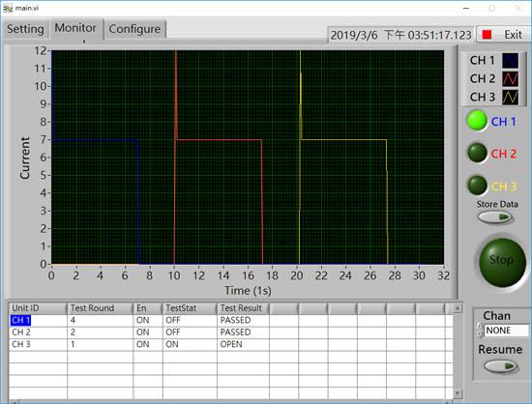
Task: Toggle the Store Data switch
Action: (495, 216)
